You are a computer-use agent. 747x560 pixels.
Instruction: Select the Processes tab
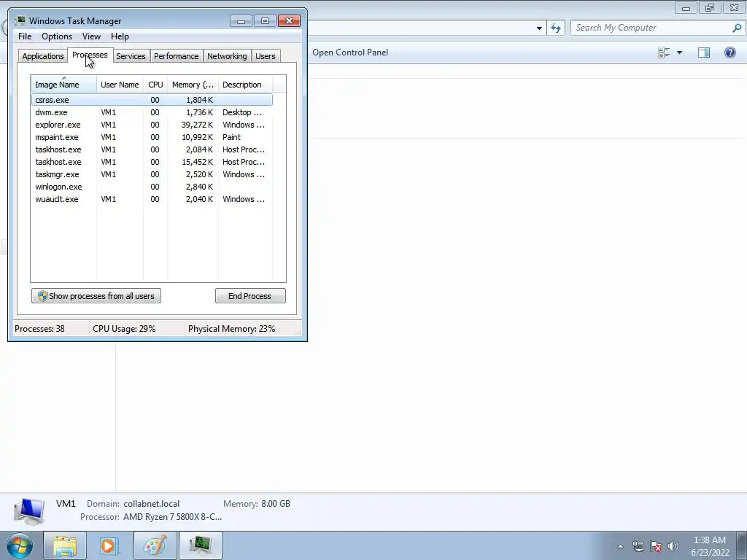[x=90, y=55]
